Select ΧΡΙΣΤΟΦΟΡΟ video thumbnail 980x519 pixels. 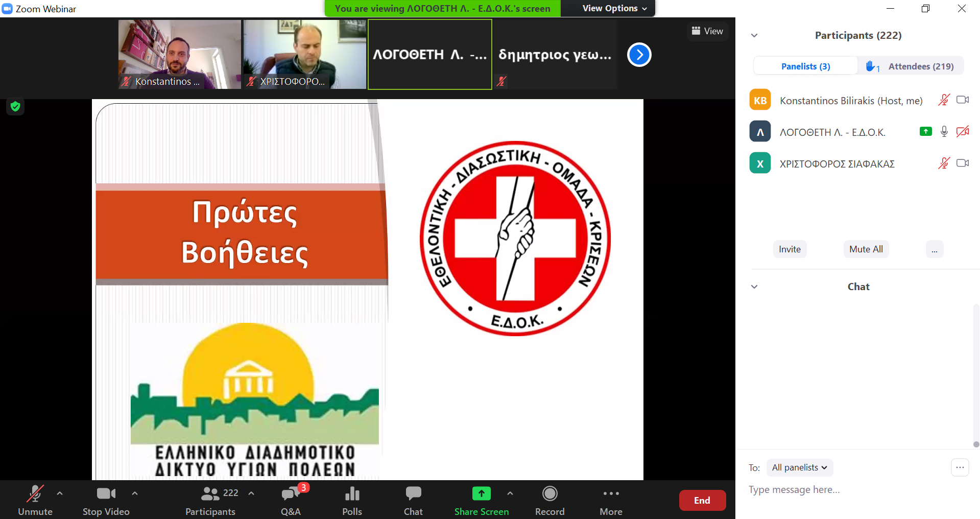(305, 54)
